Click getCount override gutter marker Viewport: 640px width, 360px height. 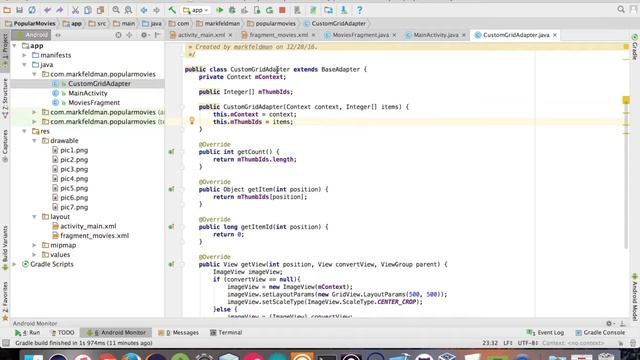(x=171, y=152)
